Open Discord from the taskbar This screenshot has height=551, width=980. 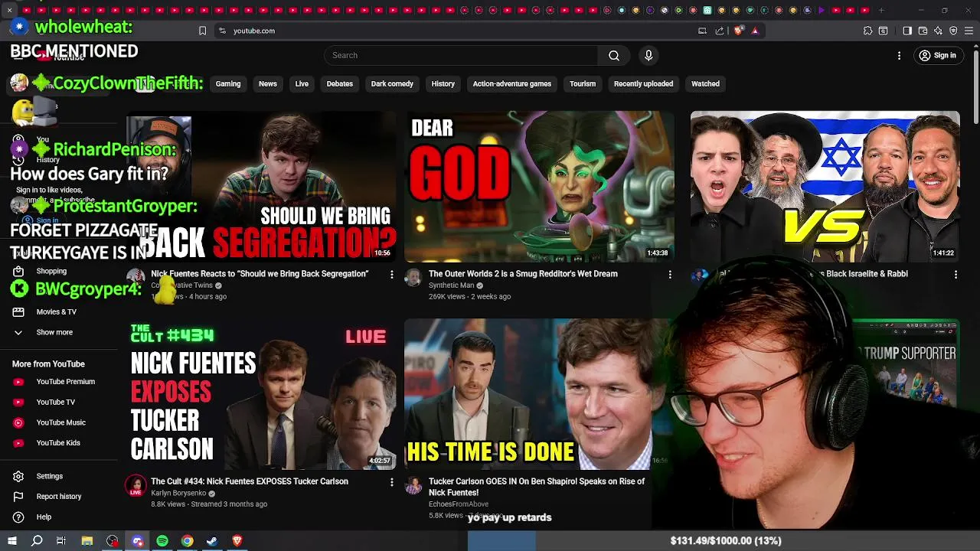tap(138, 541)
